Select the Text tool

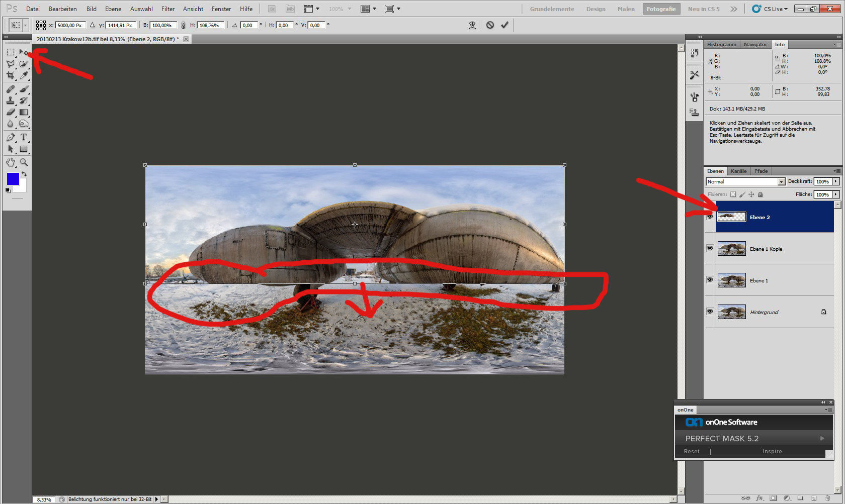coord(23,137)
